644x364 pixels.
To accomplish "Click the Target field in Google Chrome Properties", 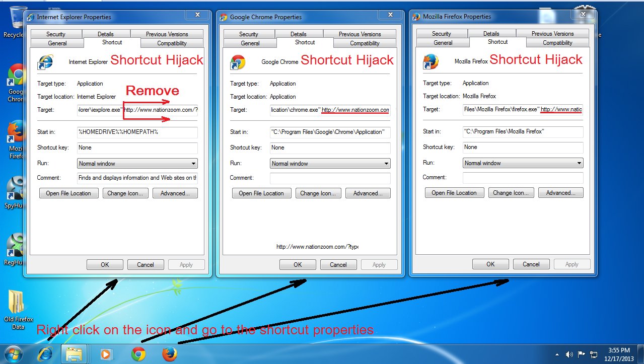I will pyautogui.click(x=330, y=110).
